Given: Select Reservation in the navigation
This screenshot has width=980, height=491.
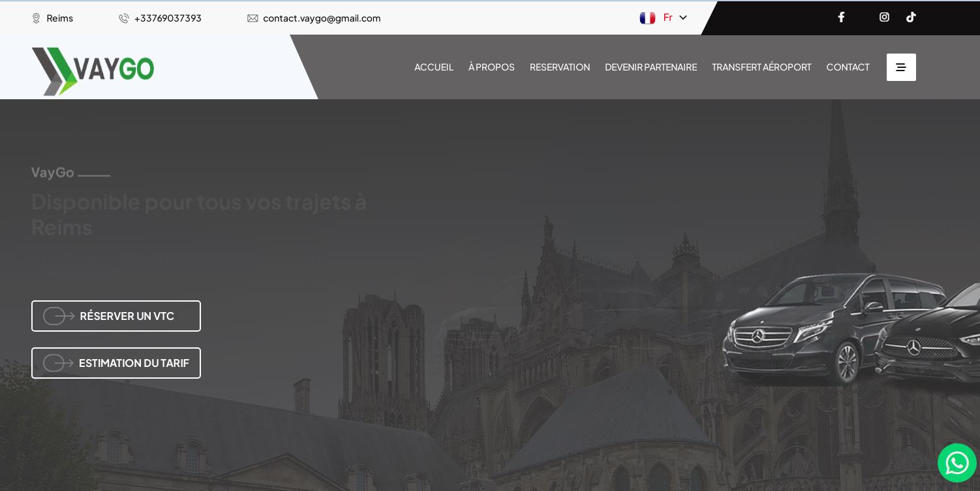Looking at the screenshot, I should click(559, 67).
